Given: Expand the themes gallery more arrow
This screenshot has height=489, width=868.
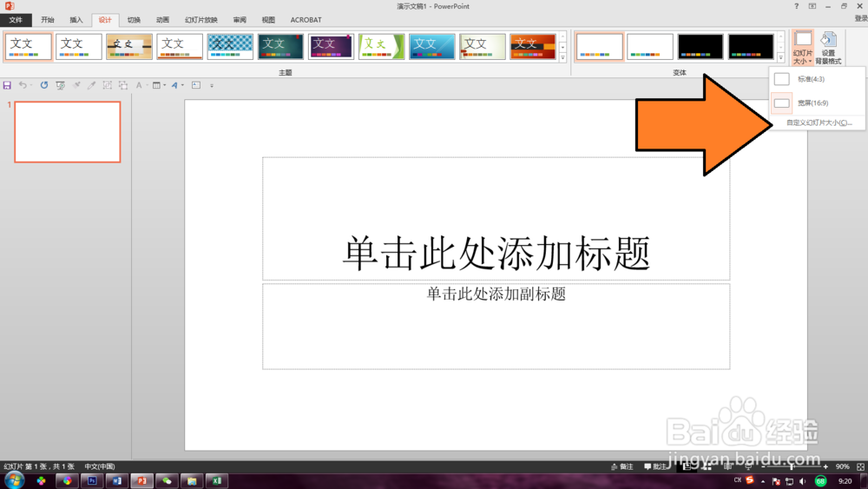Looking at the screenshot, I should click(563, 57).
